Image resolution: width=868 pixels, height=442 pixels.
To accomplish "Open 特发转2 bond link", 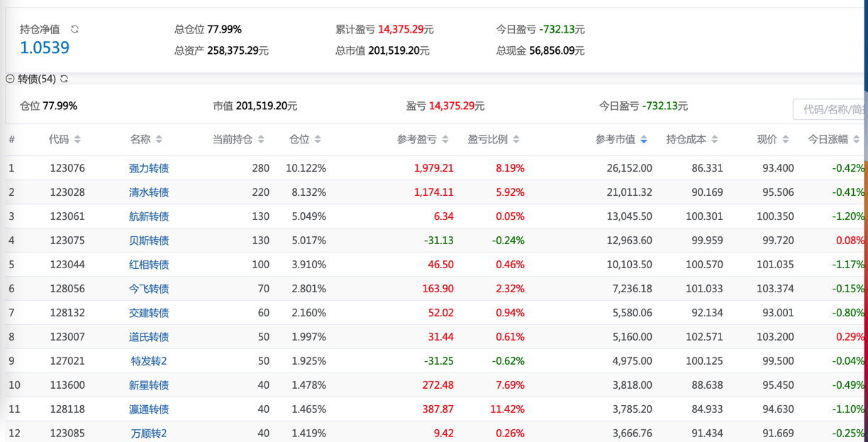I will 149,361.
